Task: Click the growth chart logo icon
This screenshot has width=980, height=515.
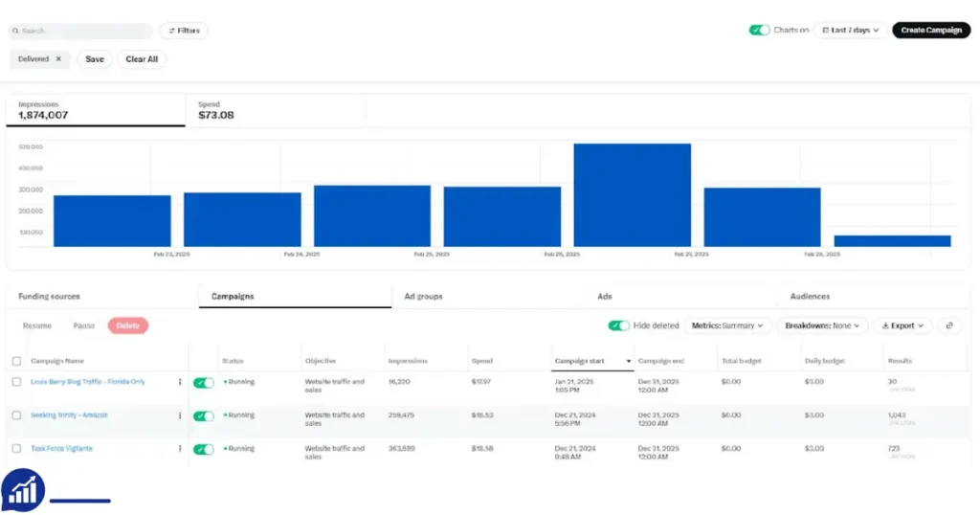Action: (x=23, y=491)
